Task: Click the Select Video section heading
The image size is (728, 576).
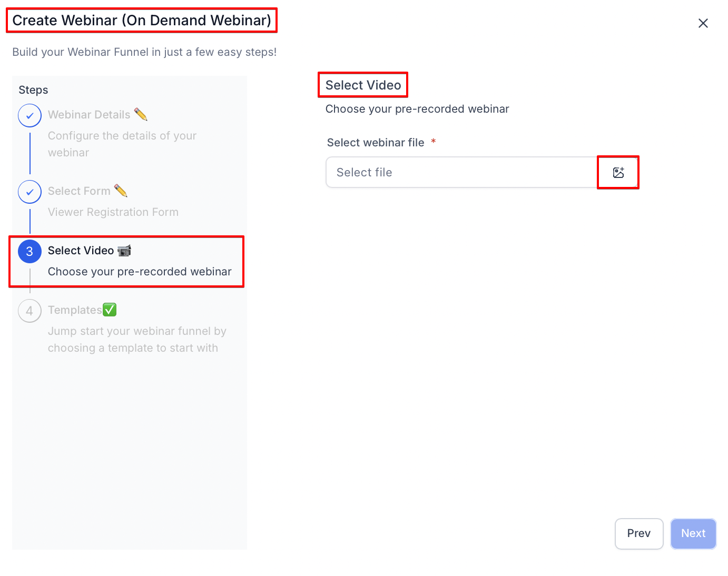Action: (x=363, y=85)
